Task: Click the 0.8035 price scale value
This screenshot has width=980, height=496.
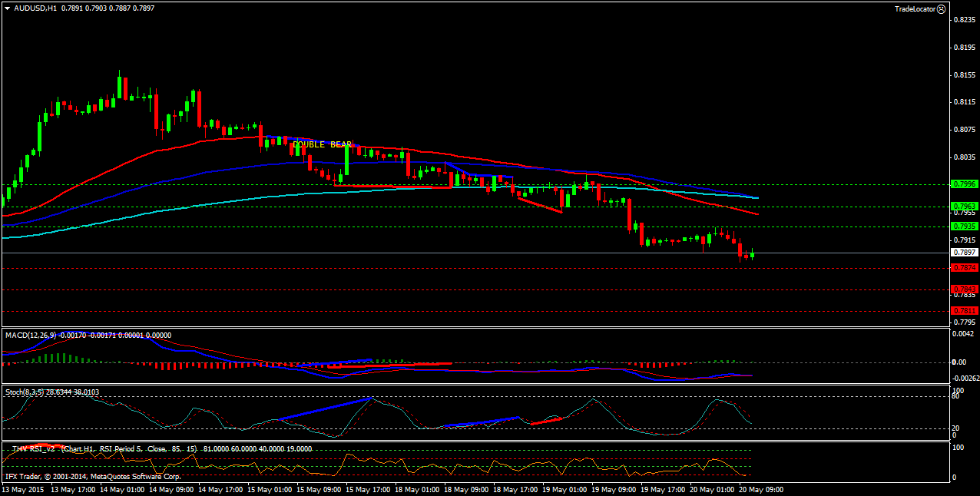Action: click(x=964, y=157)
